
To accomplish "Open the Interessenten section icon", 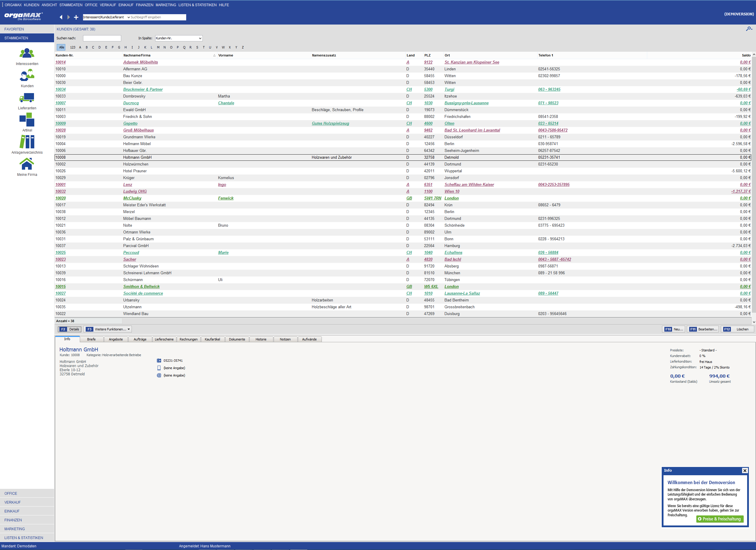I will 27,53.
